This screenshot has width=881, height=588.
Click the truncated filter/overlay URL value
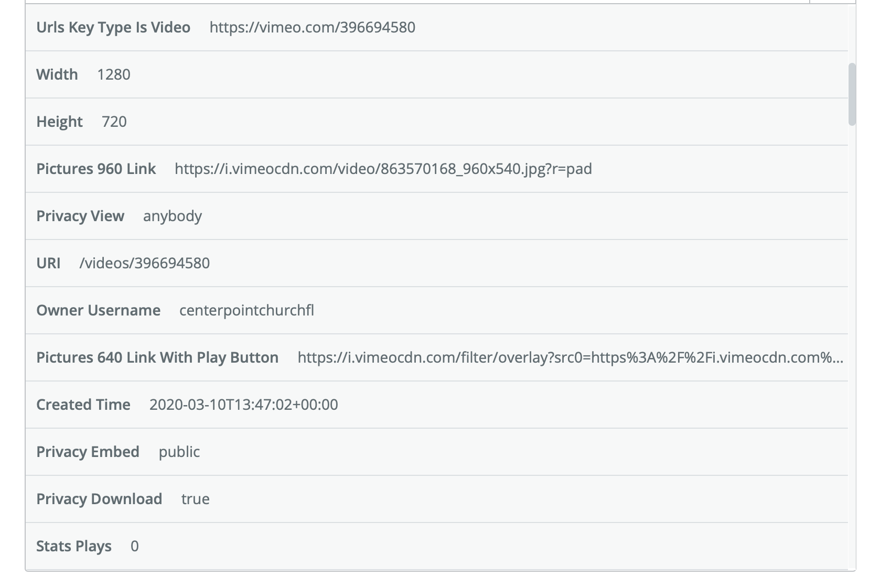click(x=571, y=357)
